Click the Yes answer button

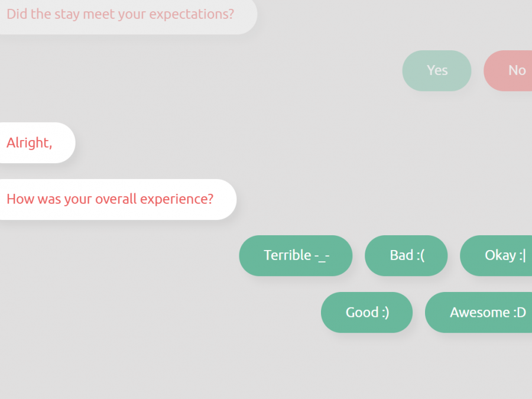437,70
